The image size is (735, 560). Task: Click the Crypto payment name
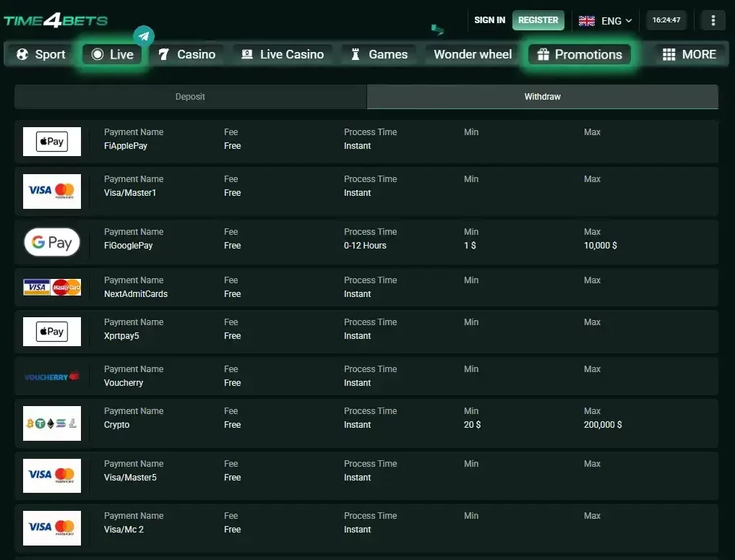(117, 425)
